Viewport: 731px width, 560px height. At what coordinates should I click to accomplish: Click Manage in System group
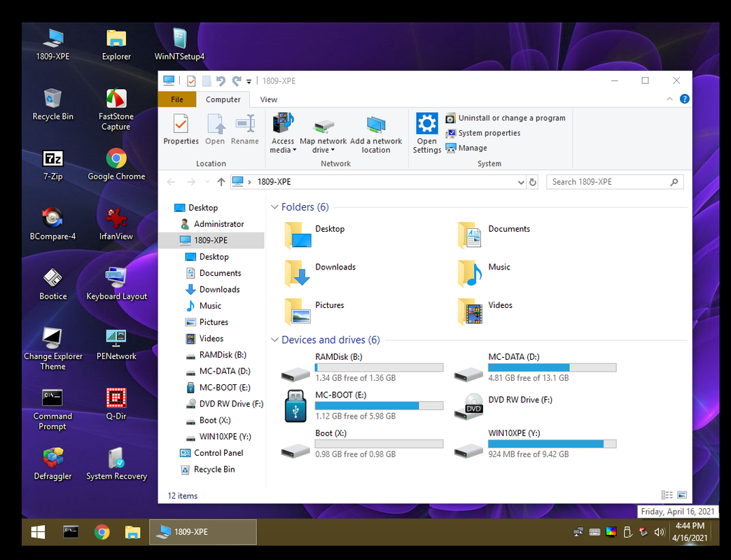click(x=466, y=148)
